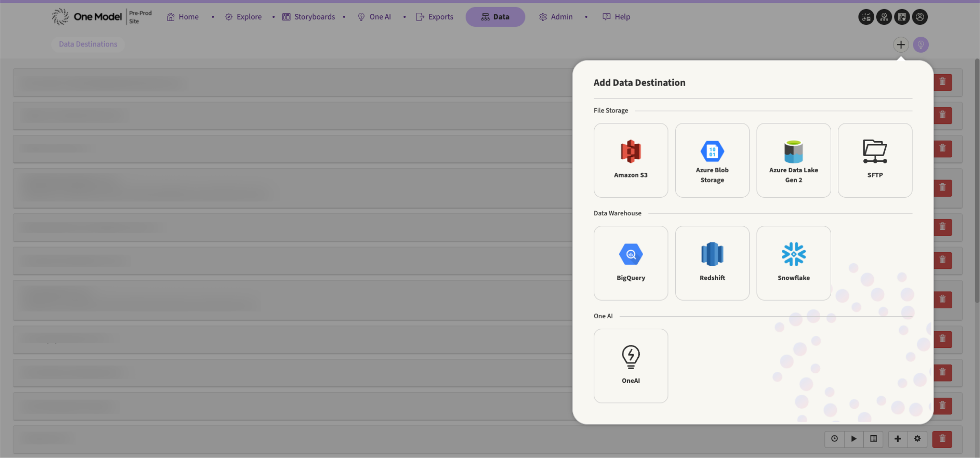
Task: Open the Admin menu
Action: coord(556,17)
